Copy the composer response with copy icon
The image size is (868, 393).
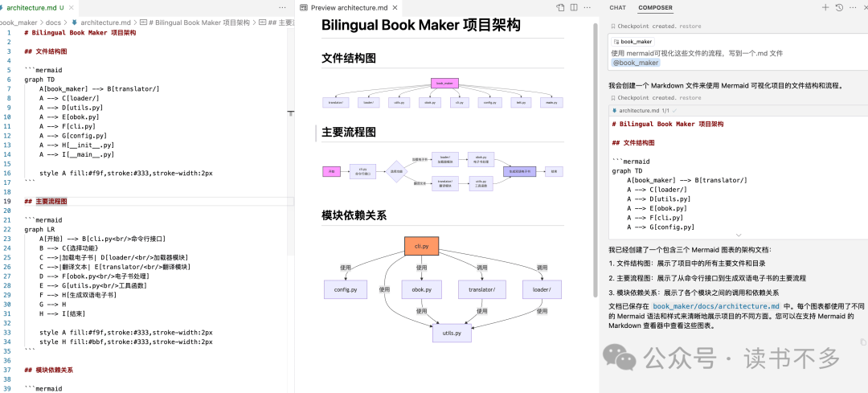pos(863,344)
